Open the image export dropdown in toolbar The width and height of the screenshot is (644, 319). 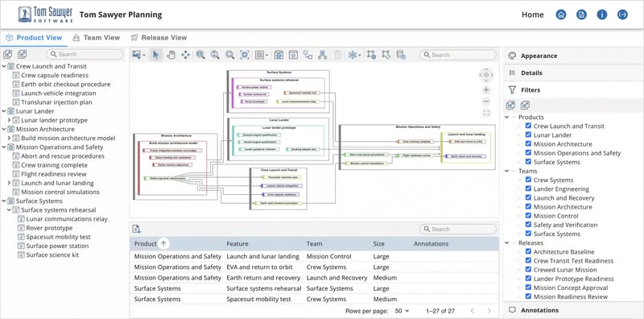pyautogui.click(x=138, y=55)
